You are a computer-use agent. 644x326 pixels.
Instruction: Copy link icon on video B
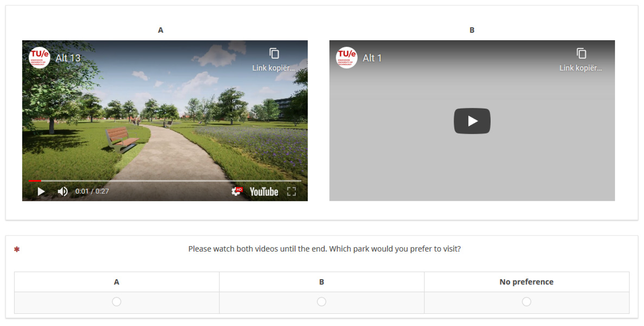pos(581,53)
